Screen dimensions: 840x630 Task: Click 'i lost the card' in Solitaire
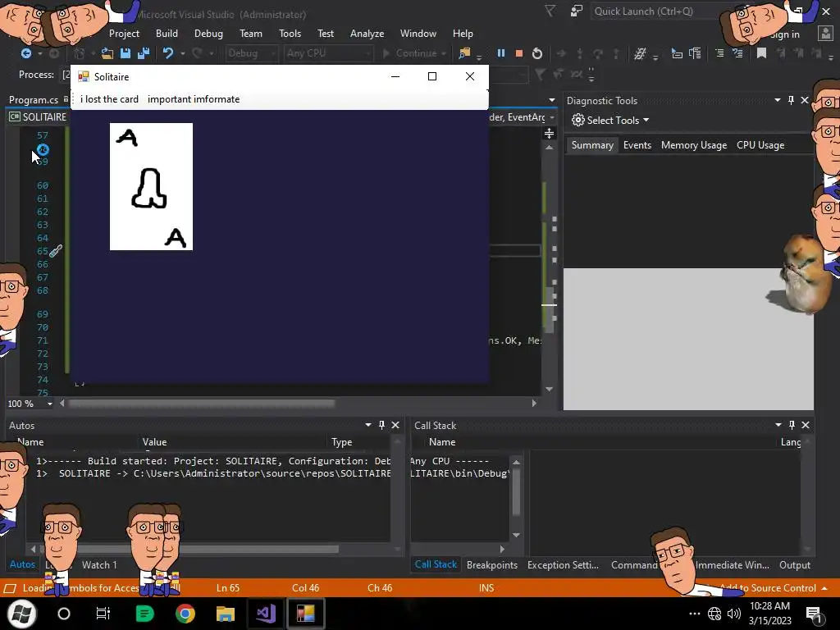pyautogui.click(x=109, y=99)
